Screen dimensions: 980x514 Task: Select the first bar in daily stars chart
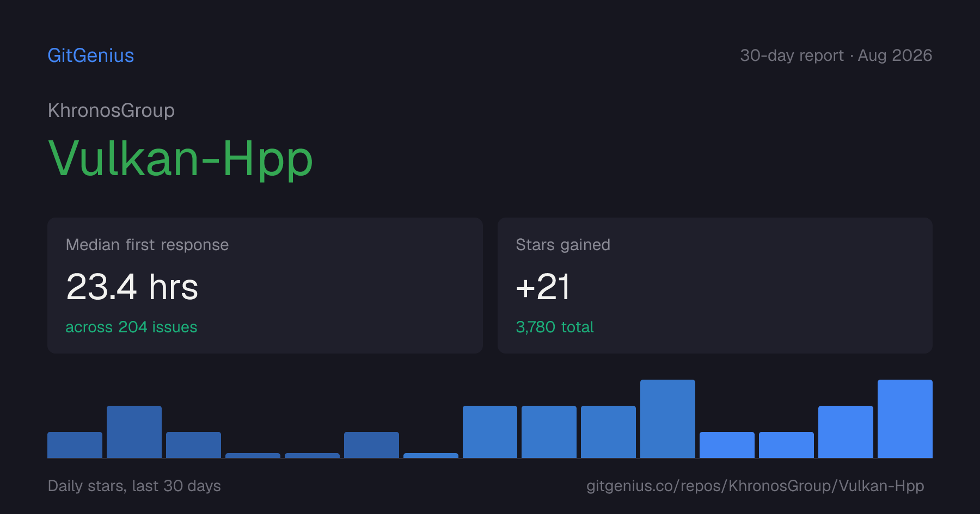(x=75, y=445)
